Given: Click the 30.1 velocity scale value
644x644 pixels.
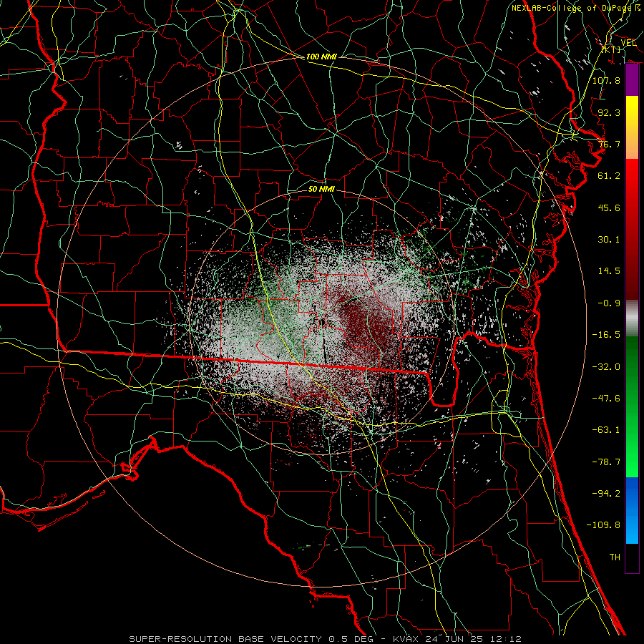Looking at the screenshot, I should click(609, 240).
